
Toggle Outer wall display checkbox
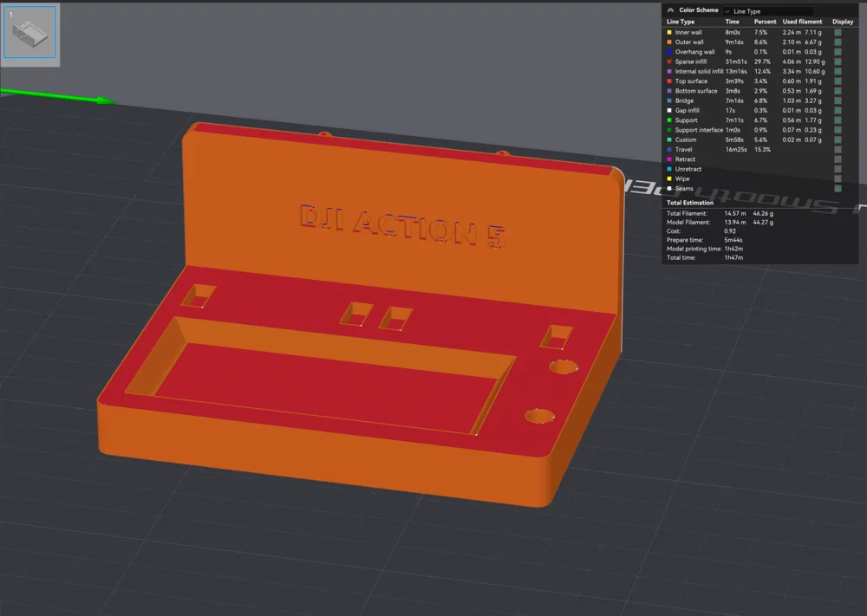pos(838,42)
